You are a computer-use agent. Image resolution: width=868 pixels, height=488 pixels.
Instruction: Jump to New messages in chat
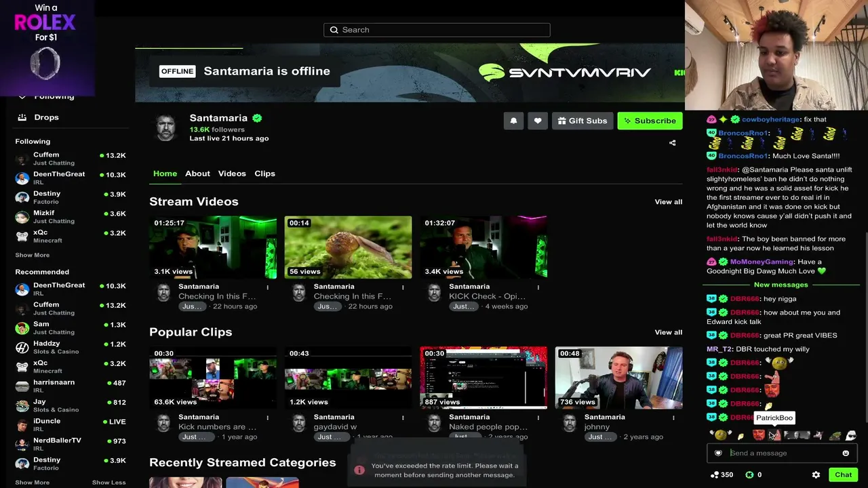781,285
